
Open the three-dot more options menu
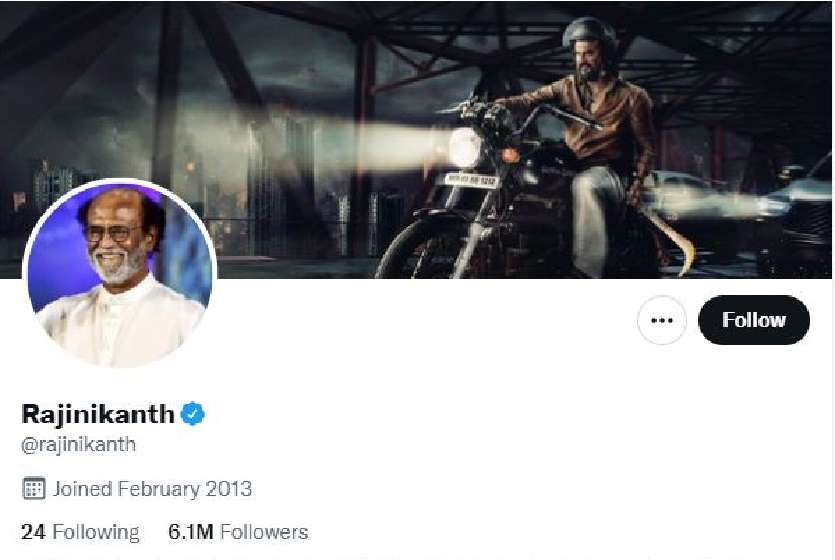[661, 321]
